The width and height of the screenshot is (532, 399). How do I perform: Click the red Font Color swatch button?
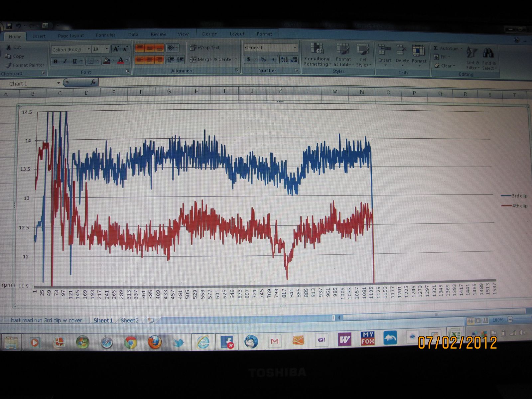(x=120, y=61)
